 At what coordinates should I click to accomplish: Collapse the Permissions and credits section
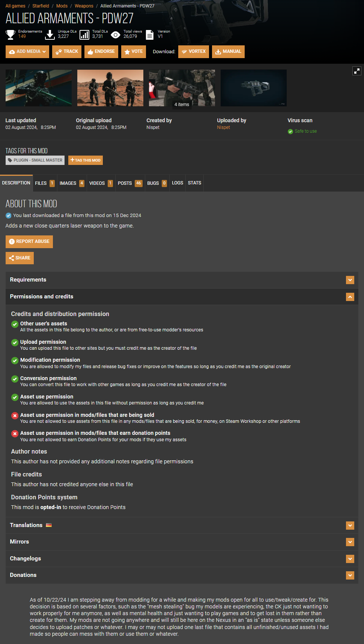point(350,297)
